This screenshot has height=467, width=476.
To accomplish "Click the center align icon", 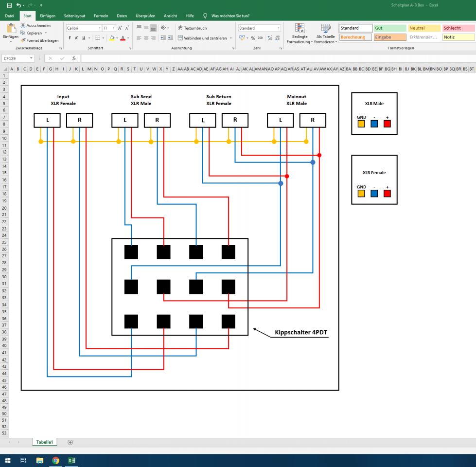I will pos(146,38).
